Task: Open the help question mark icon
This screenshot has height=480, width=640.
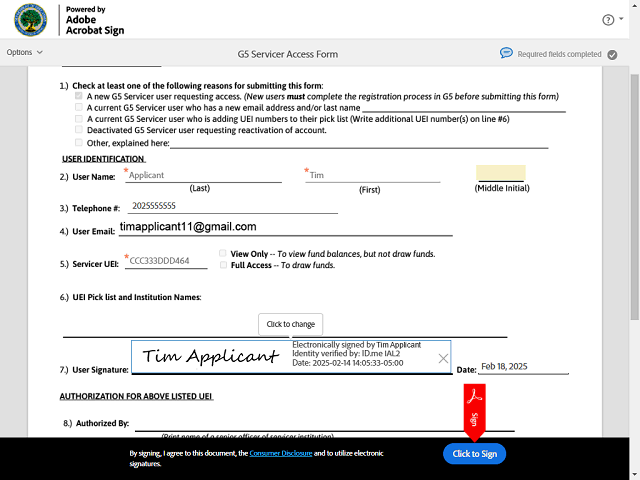Action: pyautogui.click(x=608, y=20)
